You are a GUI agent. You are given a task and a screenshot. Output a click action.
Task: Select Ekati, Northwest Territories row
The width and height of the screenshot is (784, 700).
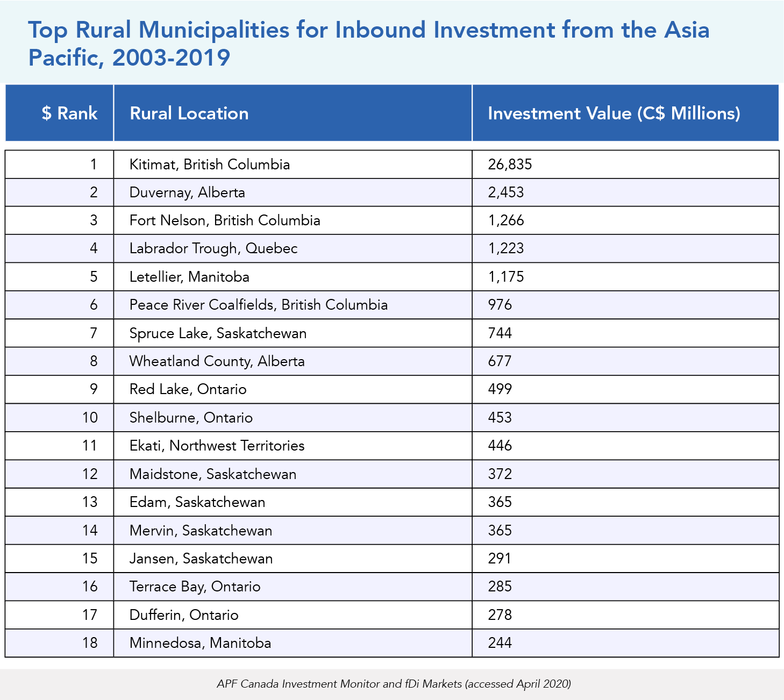tap(217, 446)
